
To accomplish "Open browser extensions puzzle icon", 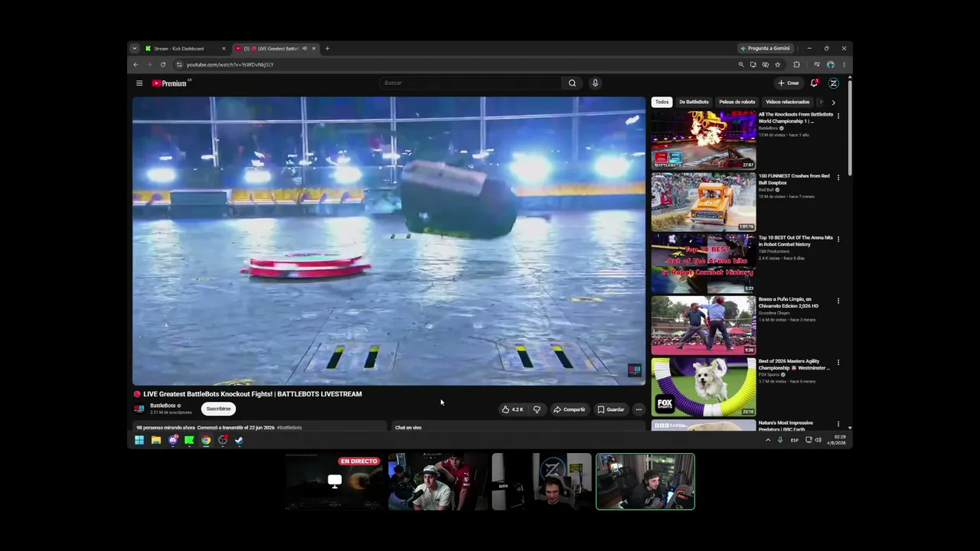I will (x=796, y=64).
